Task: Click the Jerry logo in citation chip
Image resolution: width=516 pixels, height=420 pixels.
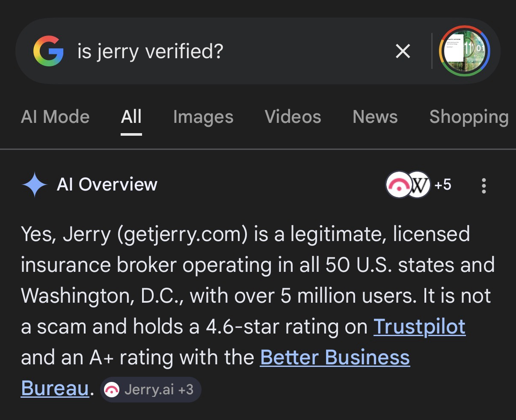Action: (112, 390)
